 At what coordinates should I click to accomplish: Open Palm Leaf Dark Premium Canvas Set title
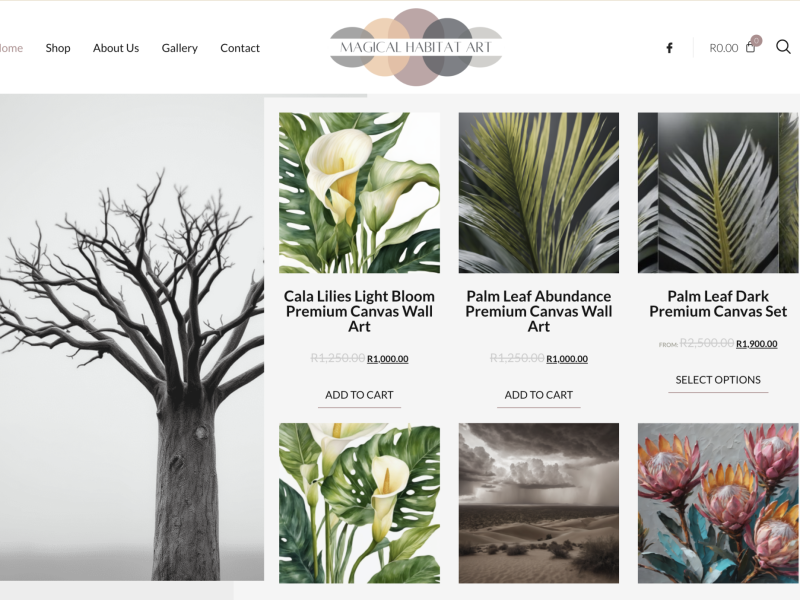coord(718,304)
